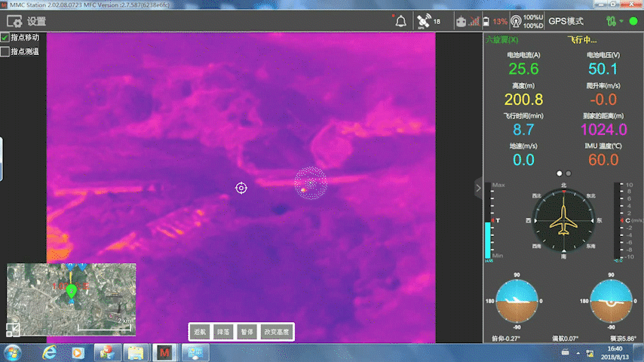Expand the minimap with corner icon

(14, 329)
